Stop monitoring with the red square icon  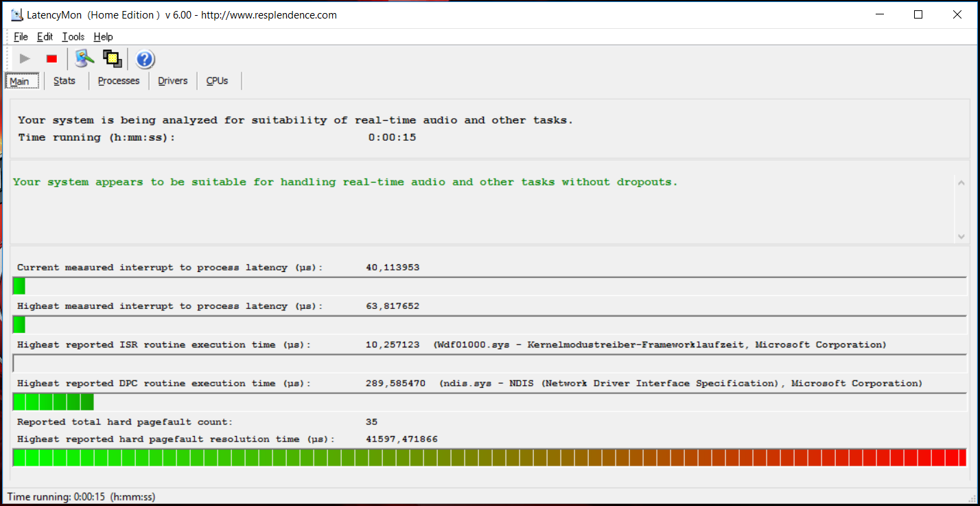click(51, 59)
